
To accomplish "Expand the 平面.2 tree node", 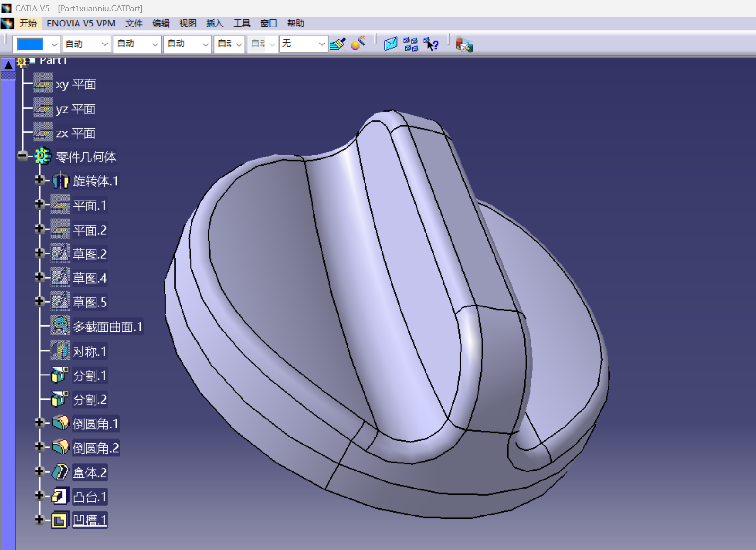I will [40, 228].
